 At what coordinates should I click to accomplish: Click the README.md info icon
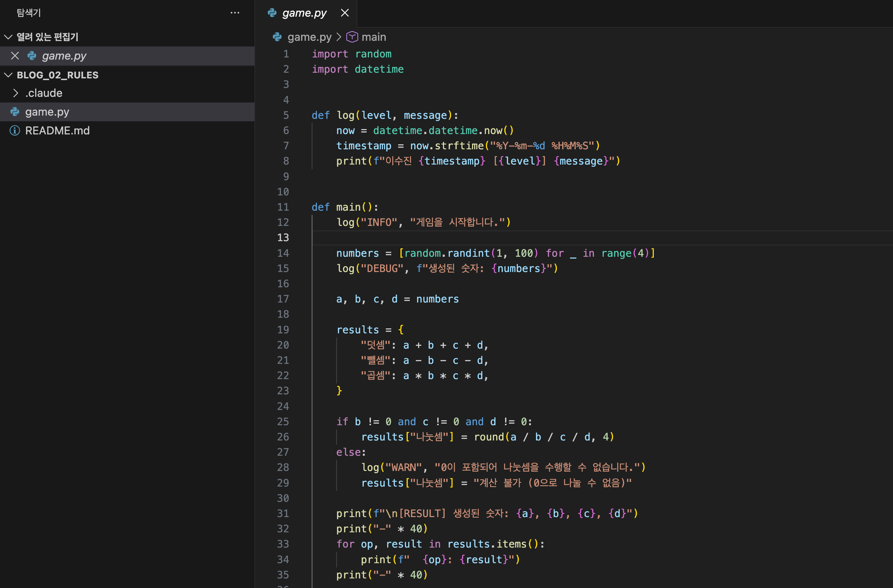[x=15, y=131]
